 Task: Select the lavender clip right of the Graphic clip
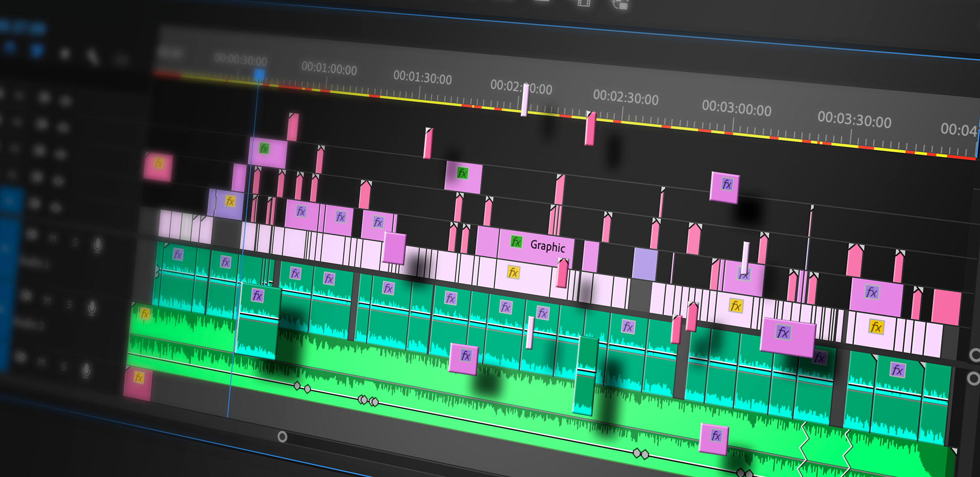(x=645, y=264)
